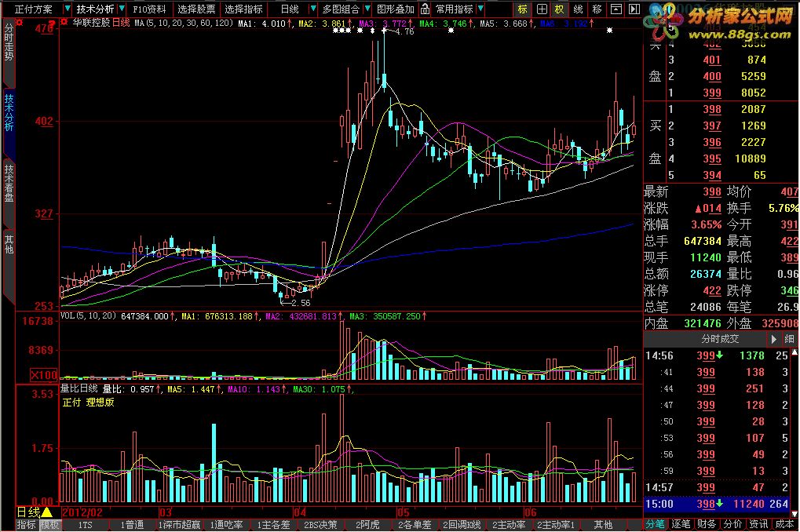The image size is (800, 532).
Task: Click the X100 volume multiplier box
Action: click(x=44, y=376)
